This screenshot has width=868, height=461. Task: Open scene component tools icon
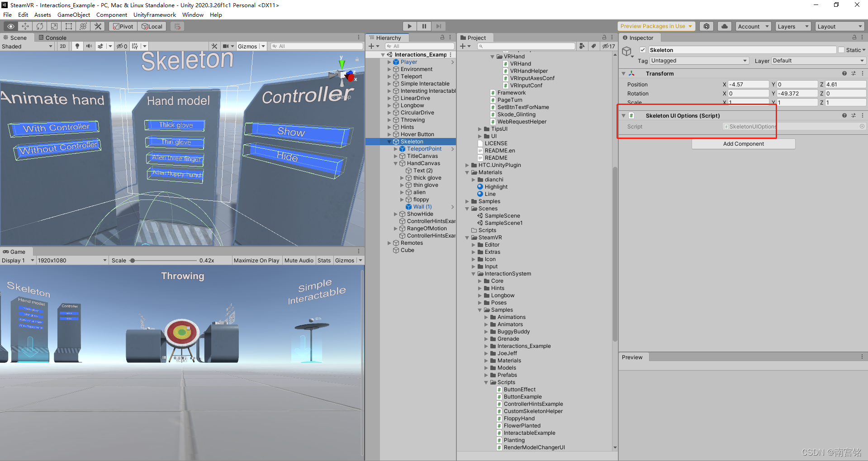click(x=214, y=46)
